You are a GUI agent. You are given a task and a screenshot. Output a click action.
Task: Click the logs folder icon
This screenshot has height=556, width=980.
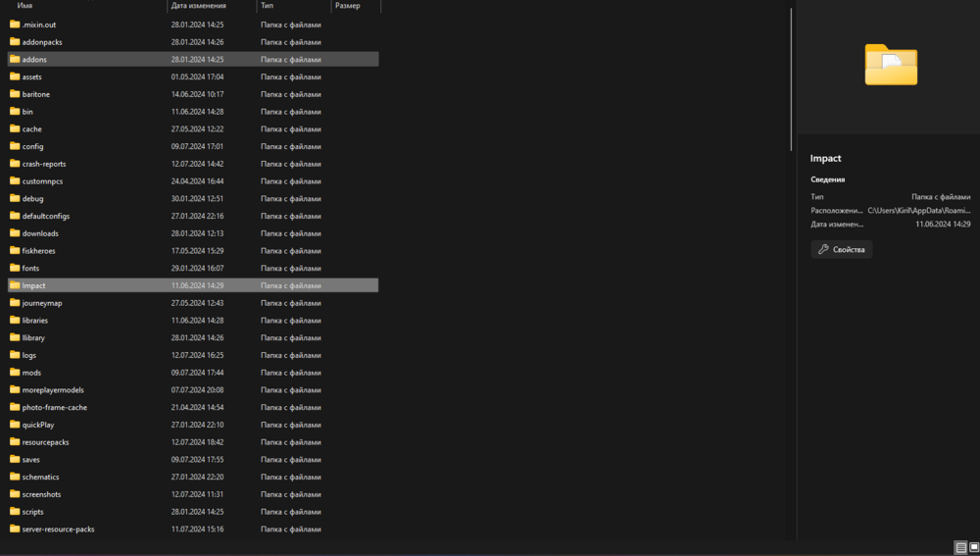click(15, 355)
